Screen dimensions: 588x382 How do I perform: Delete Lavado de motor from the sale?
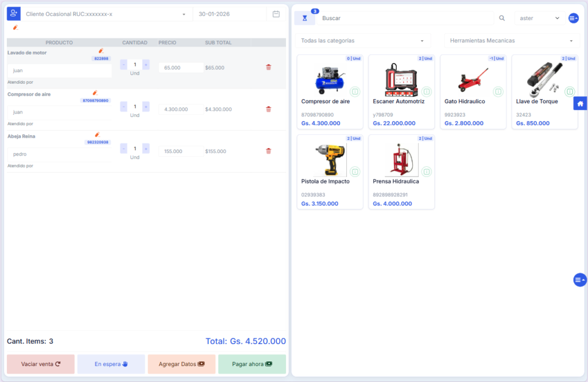(x=268, y=67)
